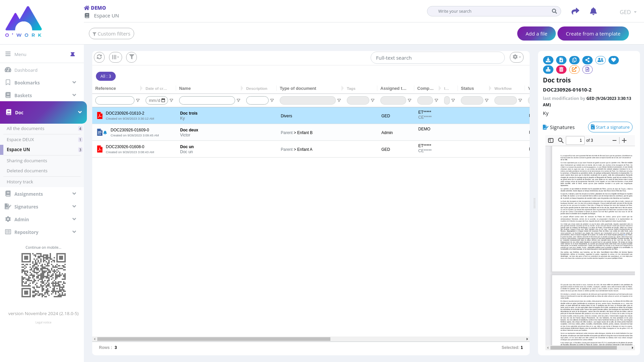Screen dimensions: 644x362
Task: Share document via share icon
Action: tap(587, 60)
